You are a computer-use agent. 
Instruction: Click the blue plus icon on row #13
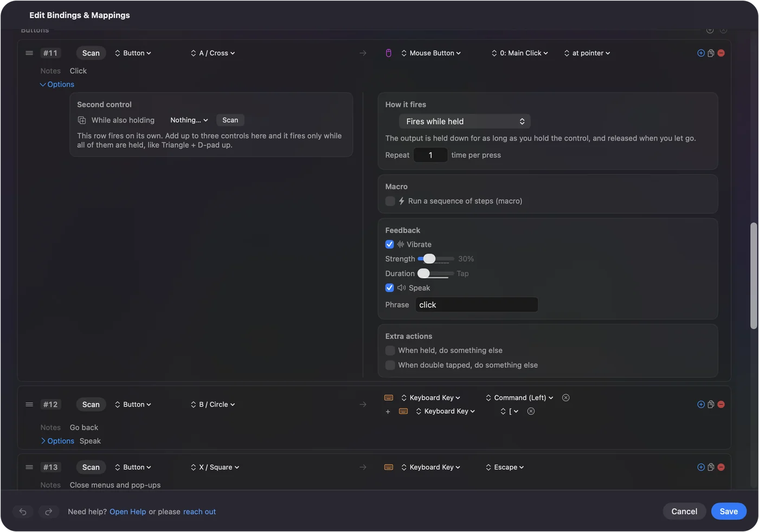701,467
